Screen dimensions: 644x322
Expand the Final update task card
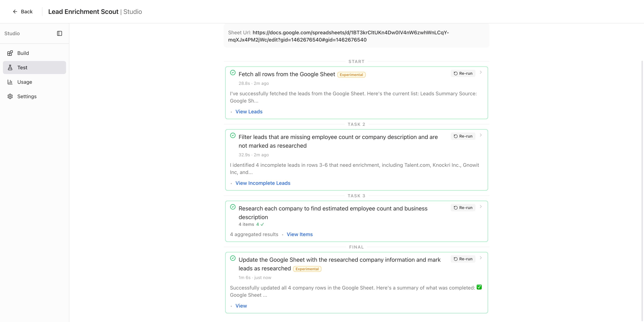(481, 258)
